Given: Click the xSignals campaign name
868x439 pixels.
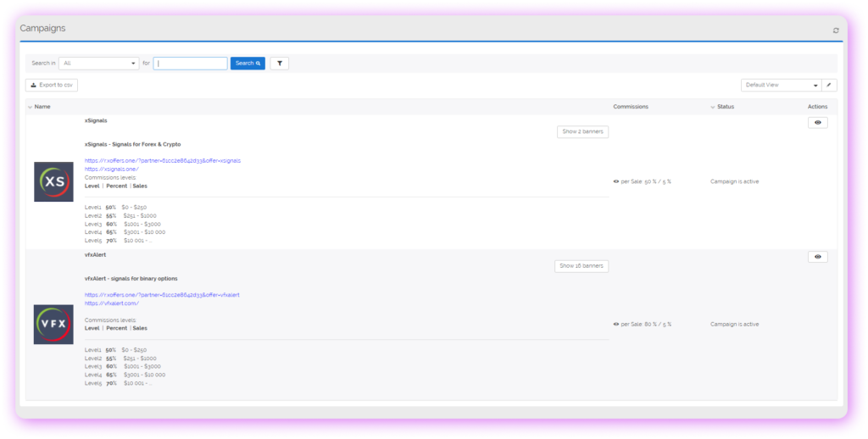Looking at the screenshot, I should (96, 120).
